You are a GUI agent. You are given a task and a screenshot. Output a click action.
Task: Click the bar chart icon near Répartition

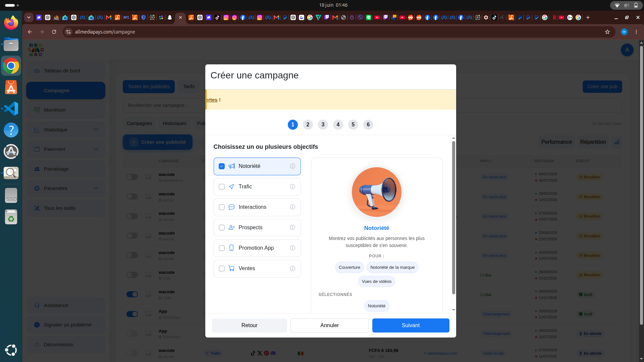click(x=617, y=142)
